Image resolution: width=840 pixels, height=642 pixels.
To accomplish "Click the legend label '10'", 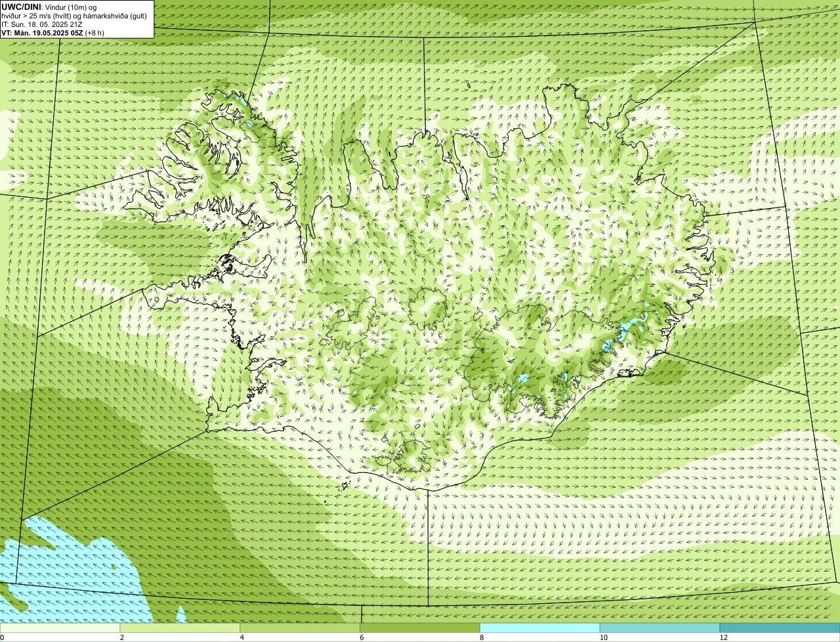I will (x=603, y=637).
